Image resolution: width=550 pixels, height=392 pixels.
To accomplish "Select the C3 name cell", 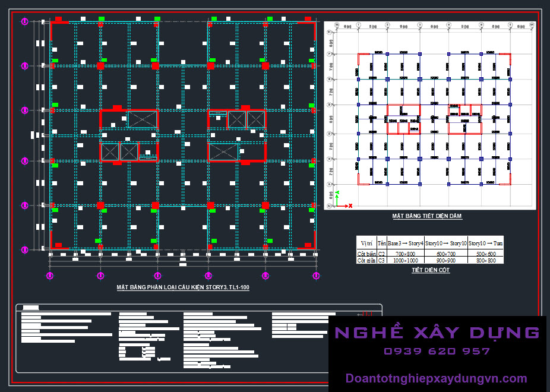I will 381,260.
